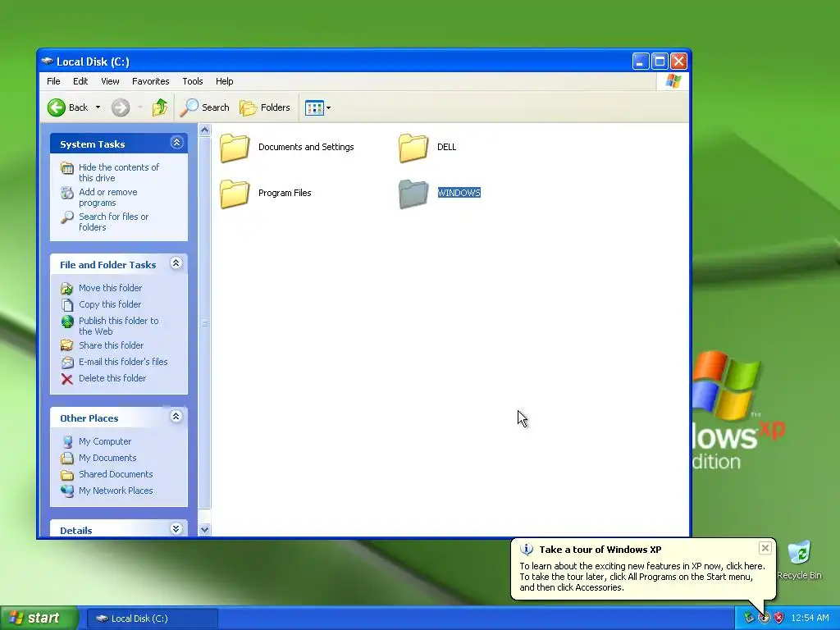The height and width of the screenshot is (630, 840).
Task: Open the Help menu
Action: pos(225,81)
